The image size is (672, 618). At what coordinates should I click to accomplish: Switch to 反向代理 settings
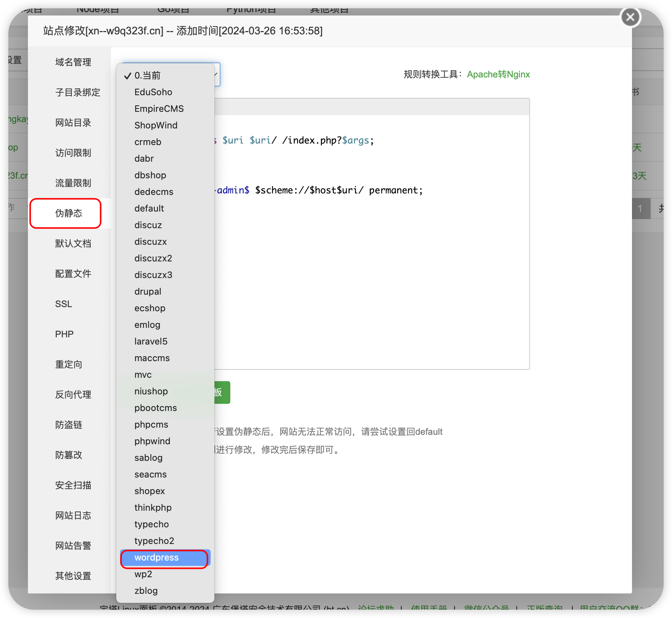click(73, 395)
